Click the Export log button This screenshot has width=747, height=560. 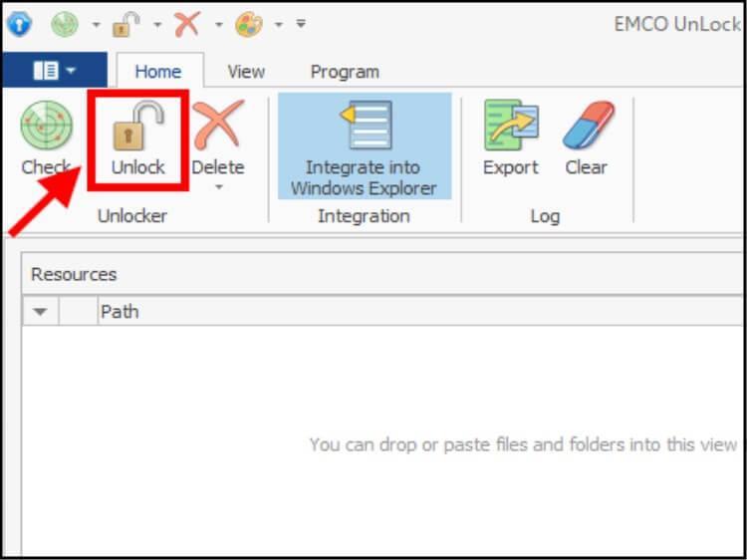click(511, 139)
